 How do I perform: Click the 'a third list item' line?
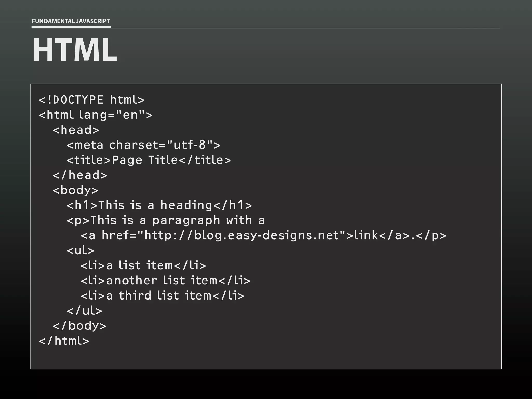pos(163,296)
